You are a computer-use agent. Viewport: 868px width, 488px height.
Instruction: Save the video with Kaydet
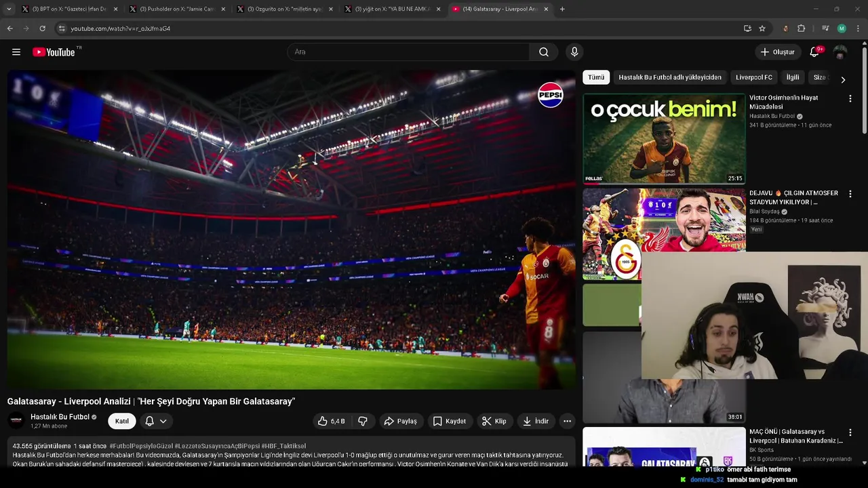(x=449, y=421)
